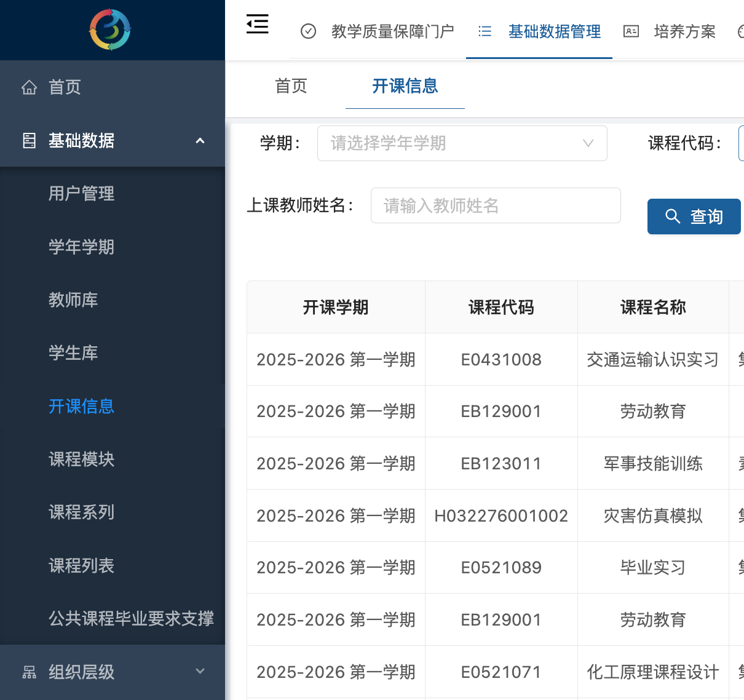Click the course code H032276001002 cell
The width and height of the screenshot is (744, 700).
point(501,516)
